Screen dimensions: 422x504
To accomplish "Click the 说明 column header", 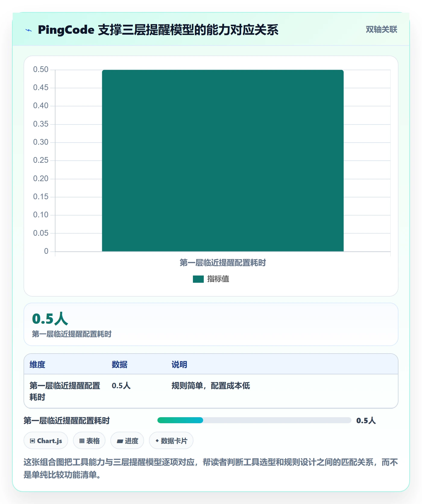I will tap(179, 364).
